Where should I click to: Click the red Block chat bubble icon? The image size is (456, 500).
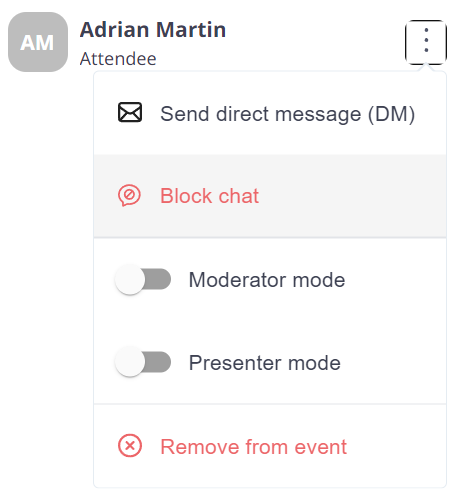[129, 195]
